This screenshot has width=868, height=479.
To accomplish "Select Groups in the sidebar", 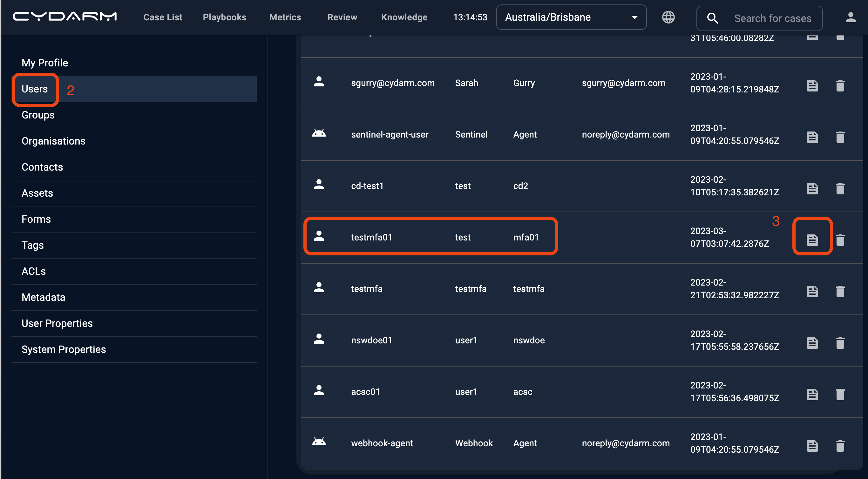I will [x=38, y=115].
